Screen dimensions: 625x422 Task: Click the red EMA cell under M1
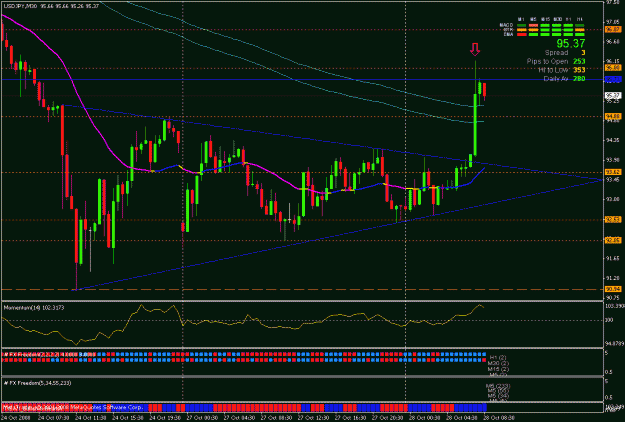click(522, 35)
